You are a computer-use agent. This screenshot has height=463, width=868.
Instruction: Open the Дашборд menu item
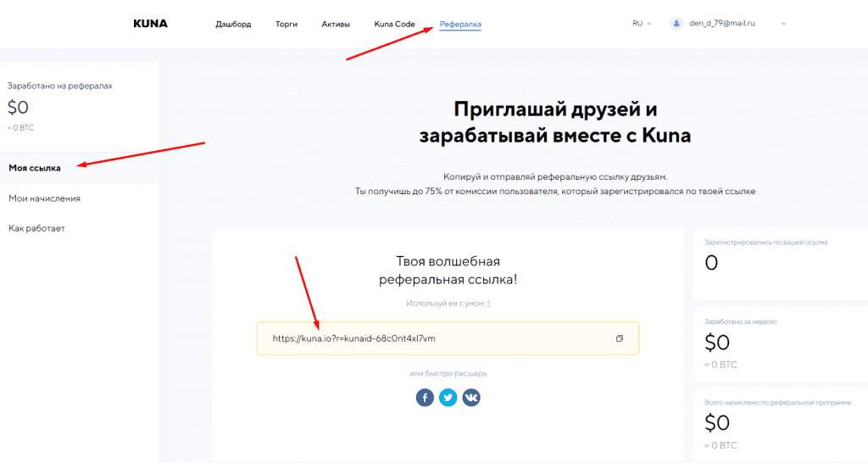click(x=233, y=25)
